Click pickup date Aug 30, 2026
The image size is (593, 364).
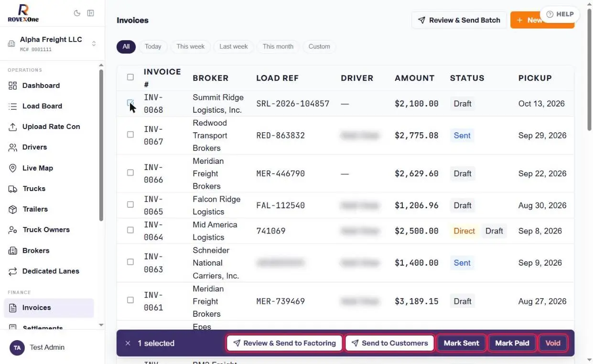542,205
